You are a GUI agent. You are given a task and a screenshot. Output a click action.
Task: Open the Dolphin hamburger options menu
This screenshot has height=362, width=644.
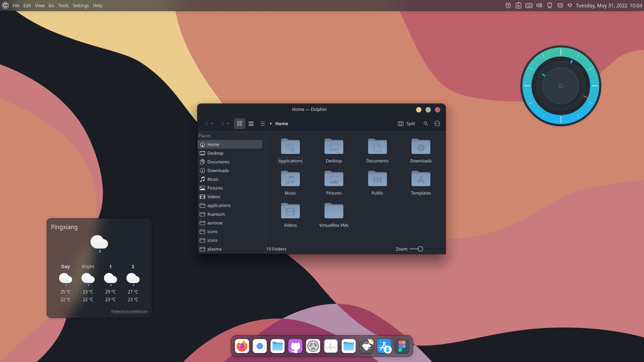[437, 124]
